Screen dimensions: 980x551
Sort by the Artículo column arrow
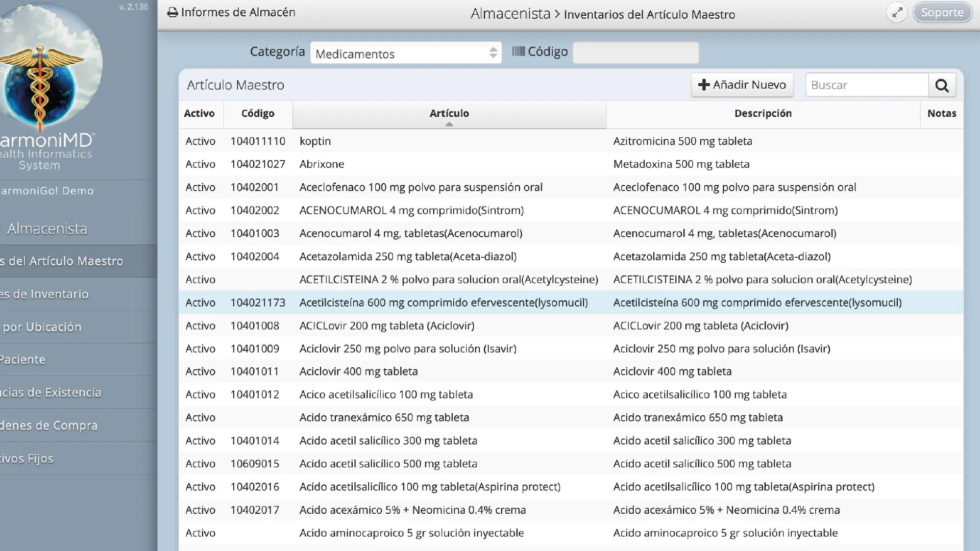point(449,124)
